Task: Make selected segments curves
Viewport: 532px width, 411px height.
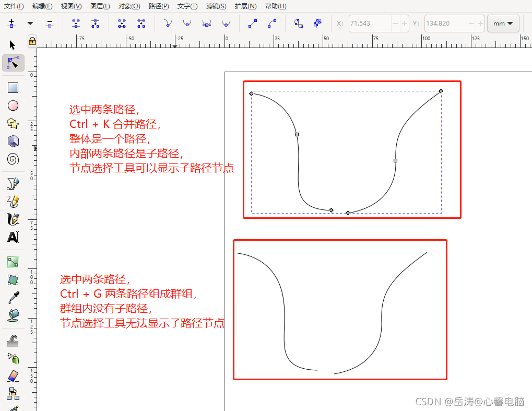Action: click(x=272, y=24)
